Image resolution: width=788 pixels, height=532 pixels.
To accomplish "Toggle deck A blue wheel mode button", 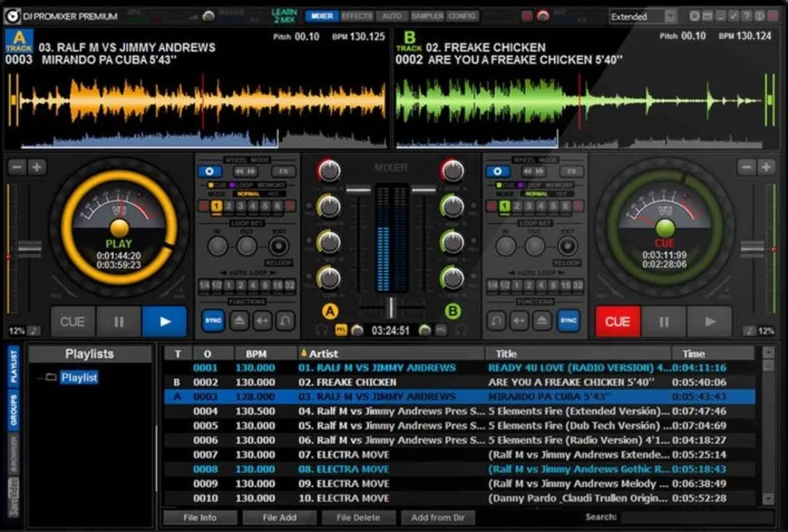I will [x=210, y=172].
